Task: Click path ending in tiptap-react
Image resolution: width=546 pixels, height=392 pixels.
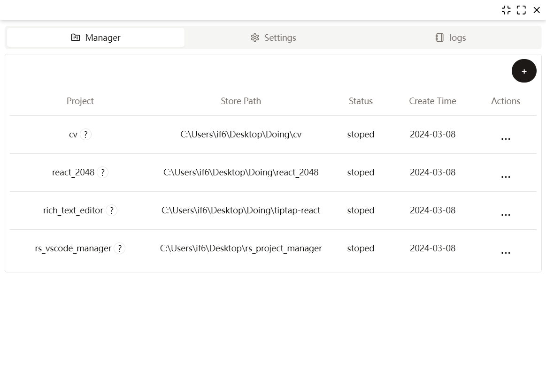Action: (x=241, y=210)
